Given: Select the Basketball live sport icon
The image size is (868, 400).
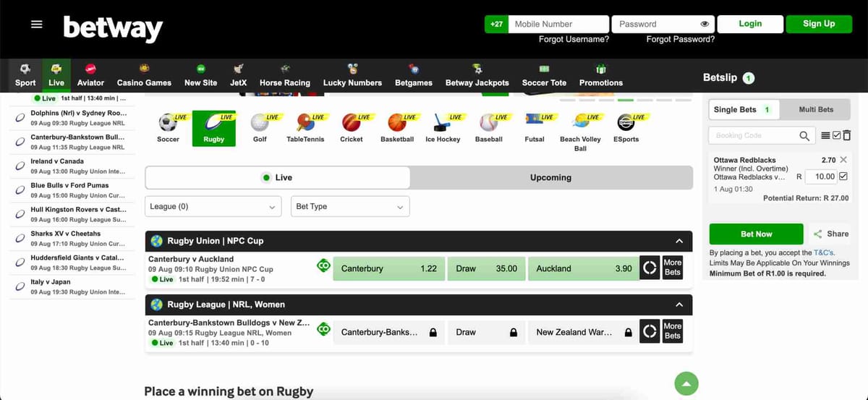Looking at the screenshot, I should coord(397,128).
